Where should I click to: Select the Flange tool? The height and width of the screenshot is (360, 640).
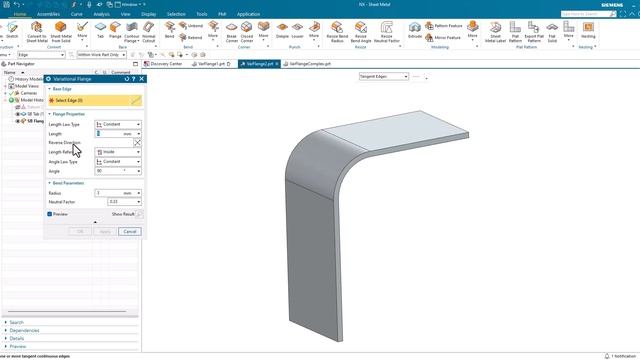[115, 31]
